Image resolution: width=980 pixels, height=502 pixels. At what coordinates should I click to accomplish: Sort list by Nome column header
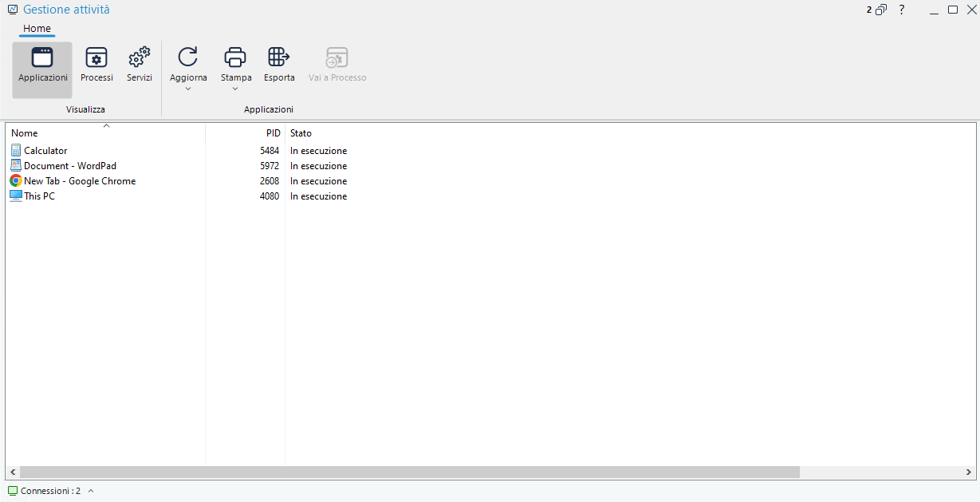pos(25,133)
